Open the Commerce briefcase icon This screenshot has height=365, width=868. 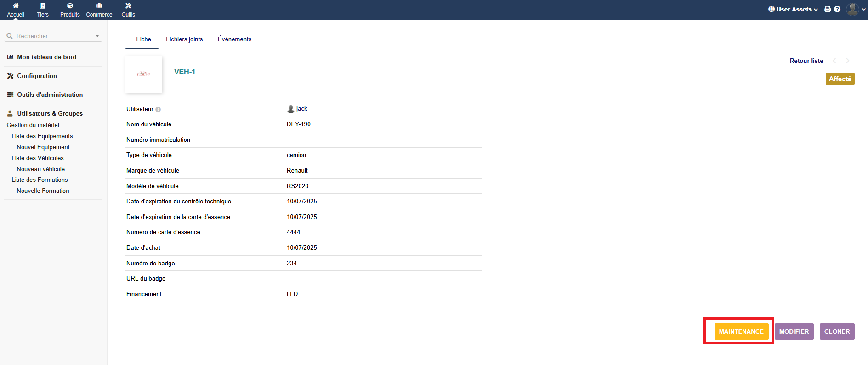click(99, 6)
